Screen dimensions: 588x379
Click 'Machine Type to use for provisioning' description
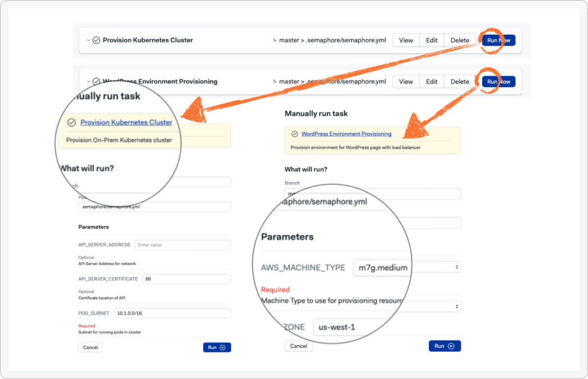(332, 300)
